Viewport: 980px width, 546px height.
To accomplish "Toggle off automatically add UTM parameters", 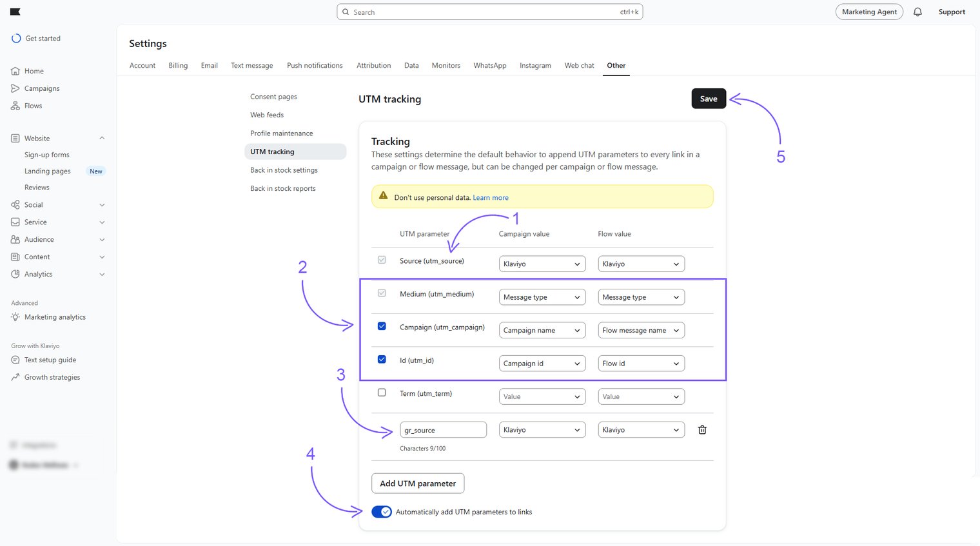I will click(x=382, y=512).
